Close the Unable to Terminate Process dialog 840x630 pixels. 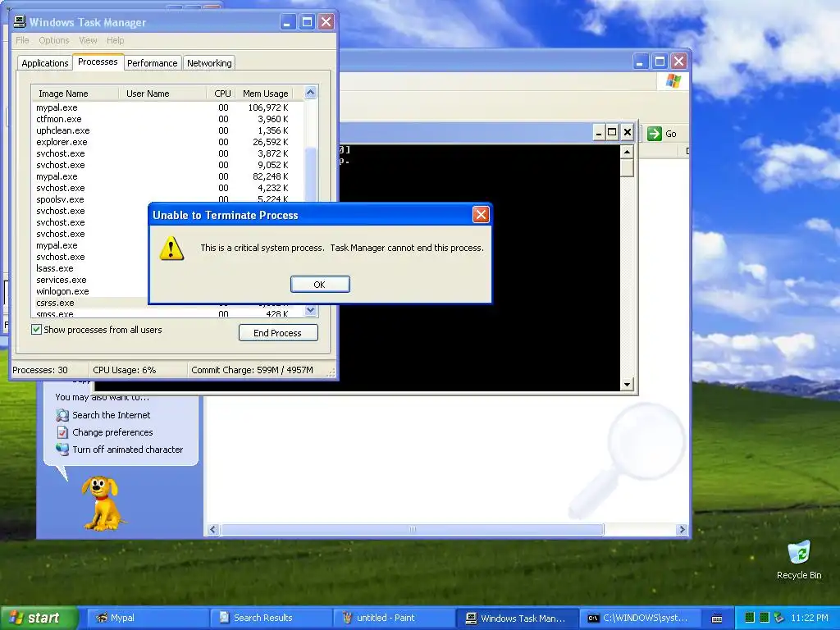[x=481, y=215]
